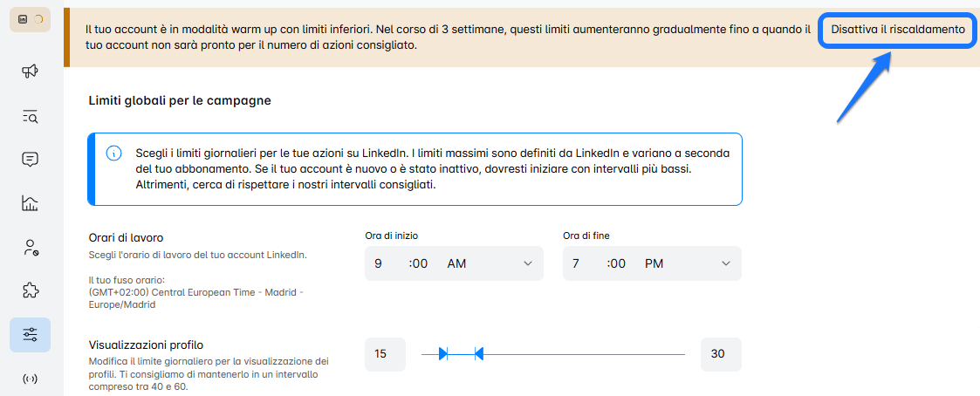Image resolution: width=980 pixels, height=396 pixels.
Task: Click end hour field showing 7
Action: point(576,263)
